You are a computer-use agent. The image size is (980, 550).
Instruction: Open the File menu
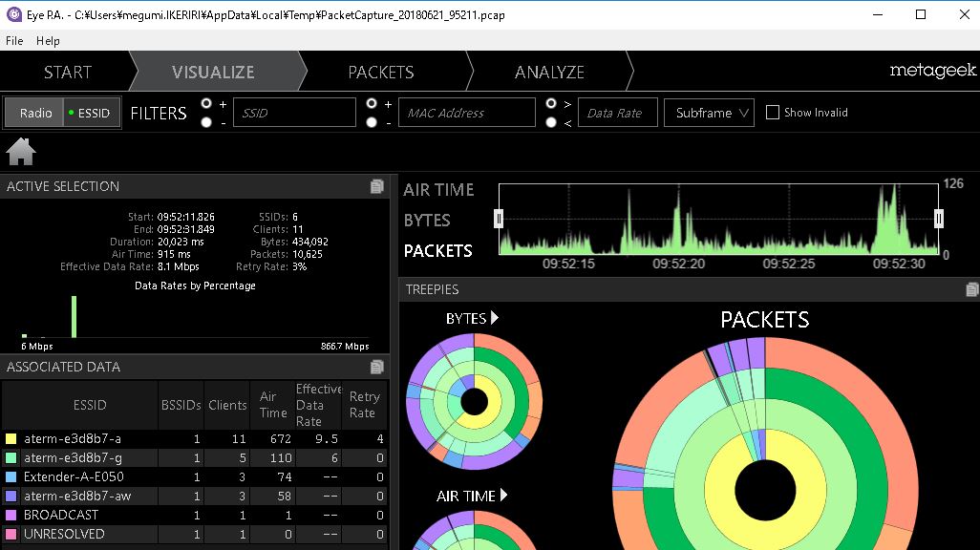pos(14,41)
